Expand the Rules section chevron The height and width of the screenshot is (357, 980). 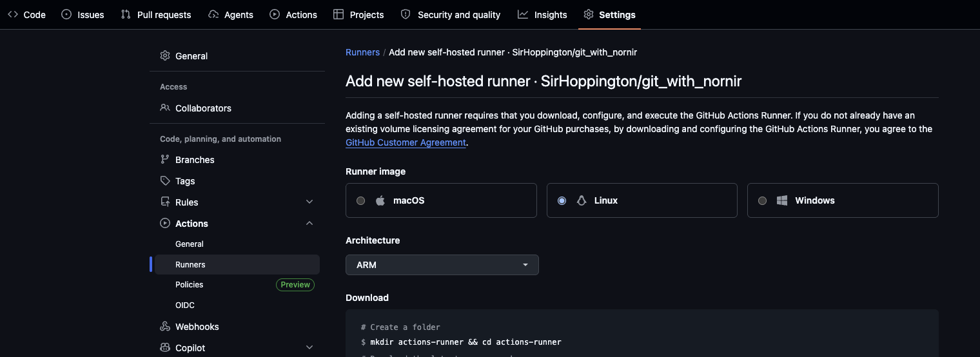pos(309,202)
